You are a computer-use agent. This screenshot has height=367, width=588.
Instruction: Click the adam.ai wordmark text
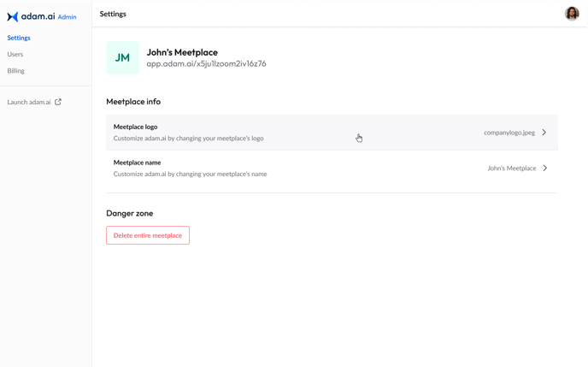(38, 16)
